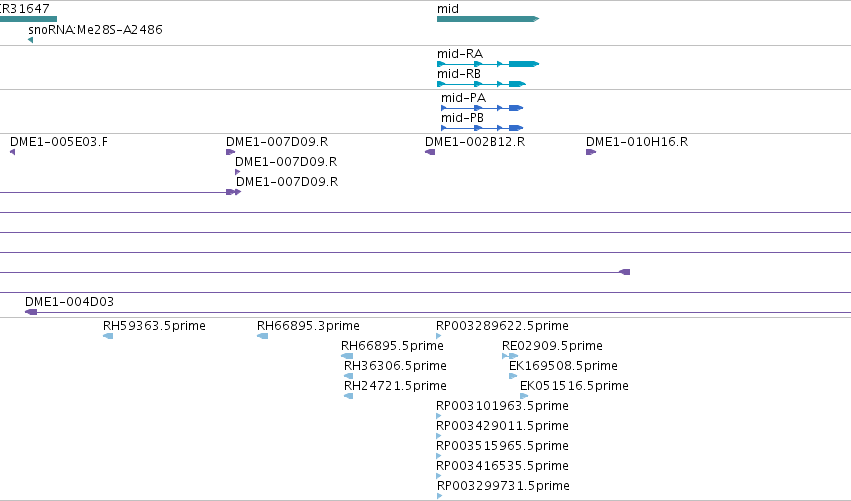This screenshot has height=501, width=851.
Task: Open the mid-RA transcript label
Action: (x=460, y=54)
